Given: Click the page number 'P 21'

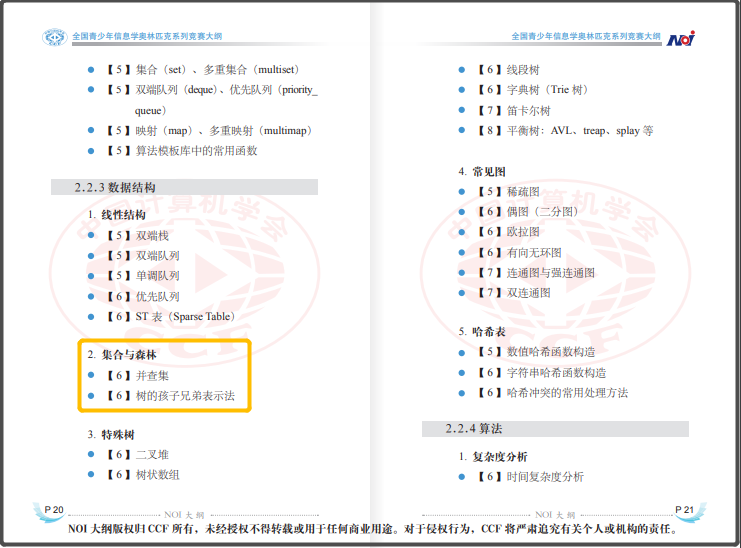Looking at the screenshot, I should [684, 510].
